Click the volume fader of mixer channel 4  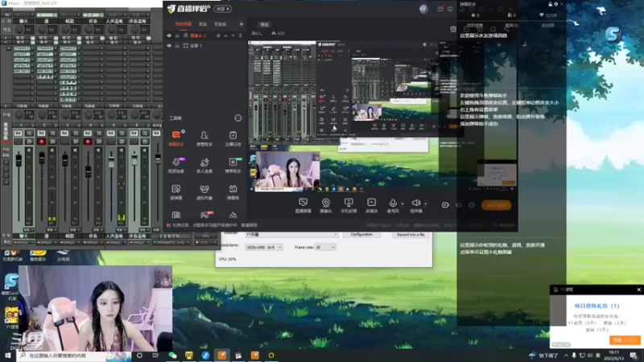tap(88, 172)
